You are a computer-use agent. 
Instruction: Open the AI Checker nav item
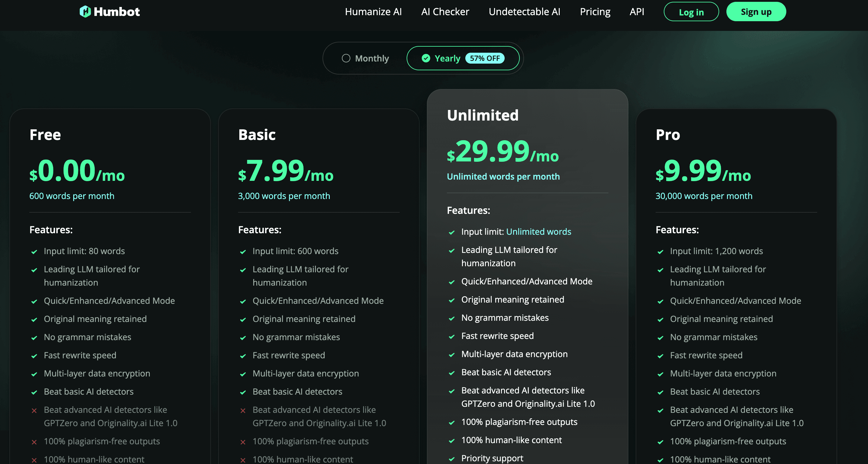click(x=445, y=12)
